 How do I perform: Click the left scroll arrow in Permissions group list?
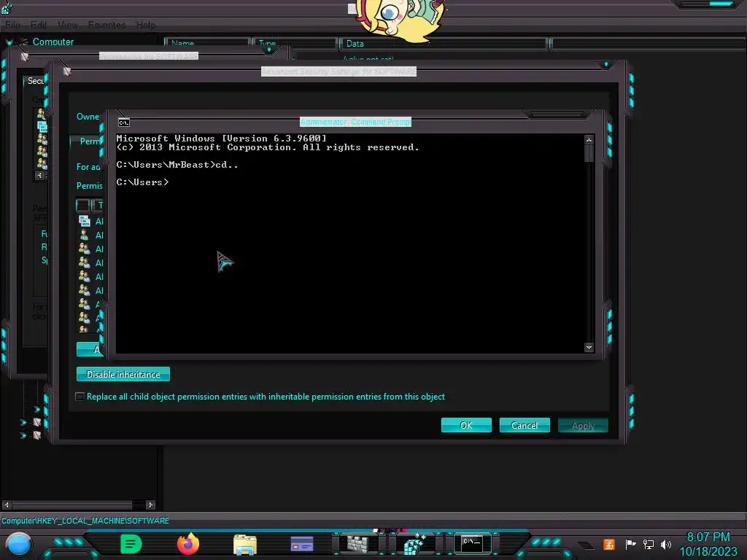coord(40,175)
